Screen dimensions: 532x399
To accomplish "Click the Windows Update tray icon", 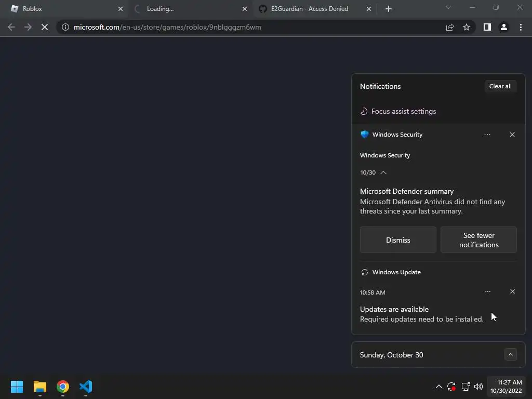I will pyautogui.click(x=451, y=387).
